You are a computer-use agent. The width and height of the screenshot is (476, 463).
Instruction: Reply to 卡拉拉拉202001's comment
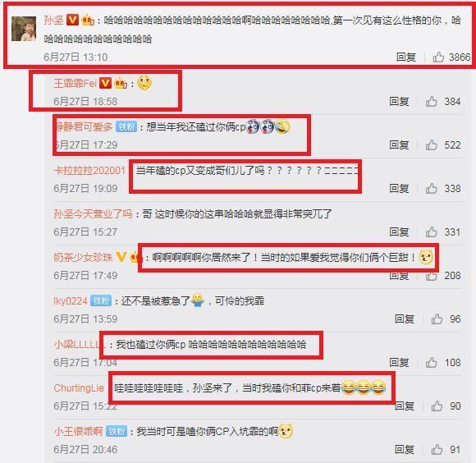[x=399, y=189]
